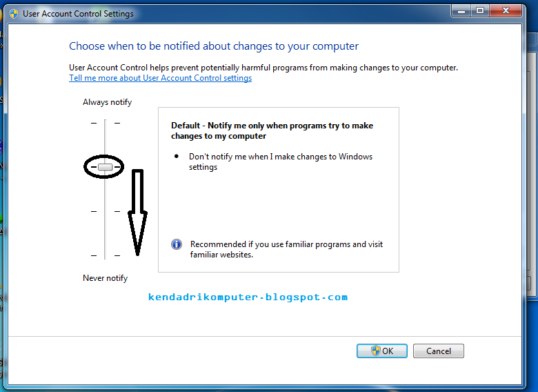This screenshot has width=538, height=392.
Task: Confirm changes with the OK button
Action: coord(382,351)
